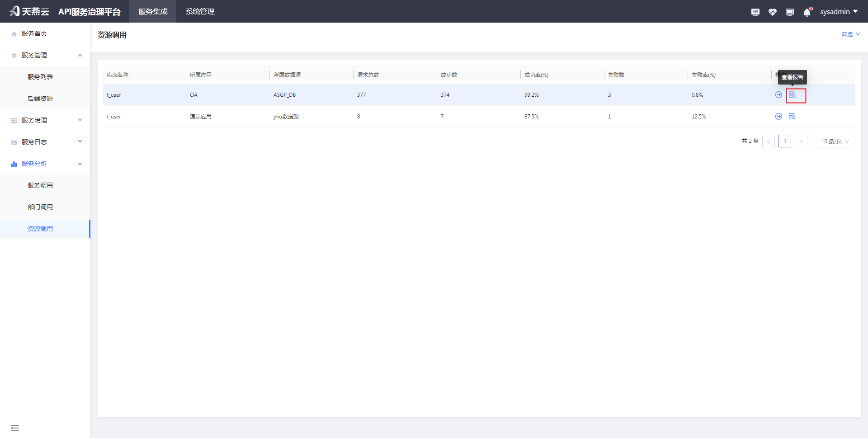868x438 pixels.
Task: Navigate to 服务首页
Action: coord(33,33)
